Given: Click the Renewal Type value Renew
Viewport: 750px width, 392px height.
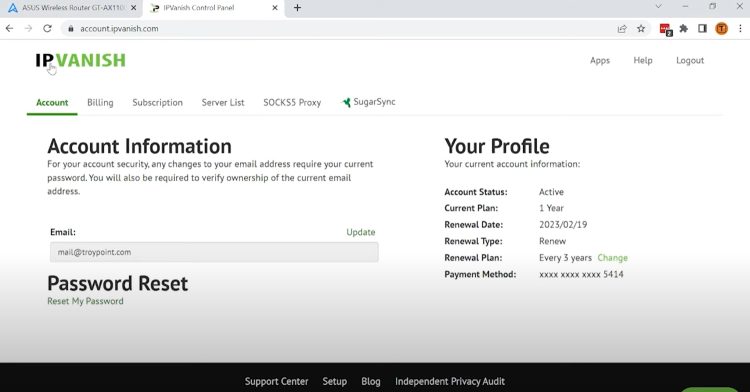Looking at the screenshot, I should coord(552,241).
